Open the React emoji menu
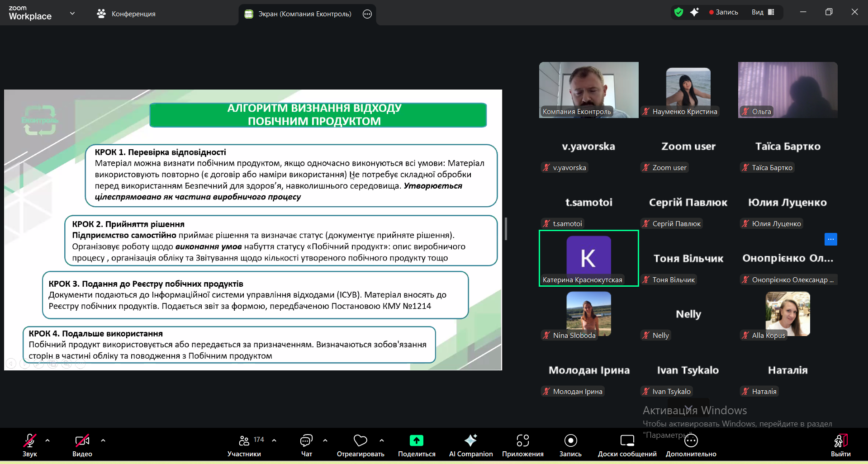The height and width of the screenshot is (464, 868). click(360, 445)
